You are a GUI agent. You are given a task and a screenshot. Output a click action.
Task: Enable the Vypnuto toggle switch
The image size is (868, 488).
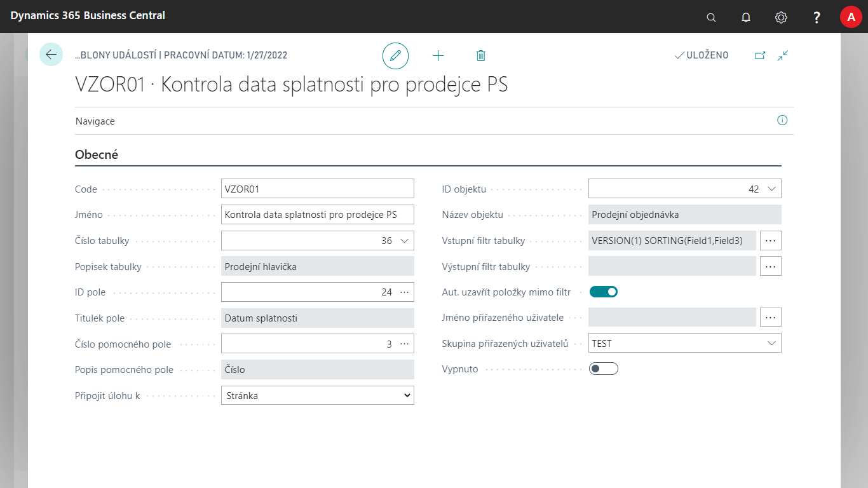(x=603, y=369)
